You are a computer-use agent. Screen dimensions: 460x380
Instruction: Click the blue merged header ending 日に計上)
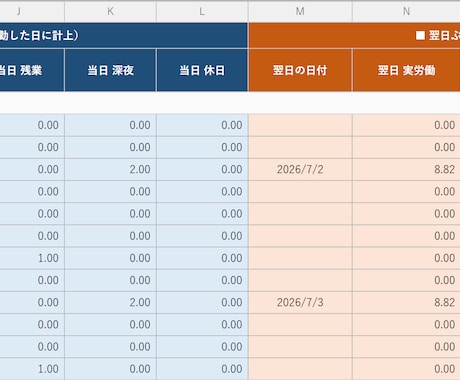click(124, 35)
